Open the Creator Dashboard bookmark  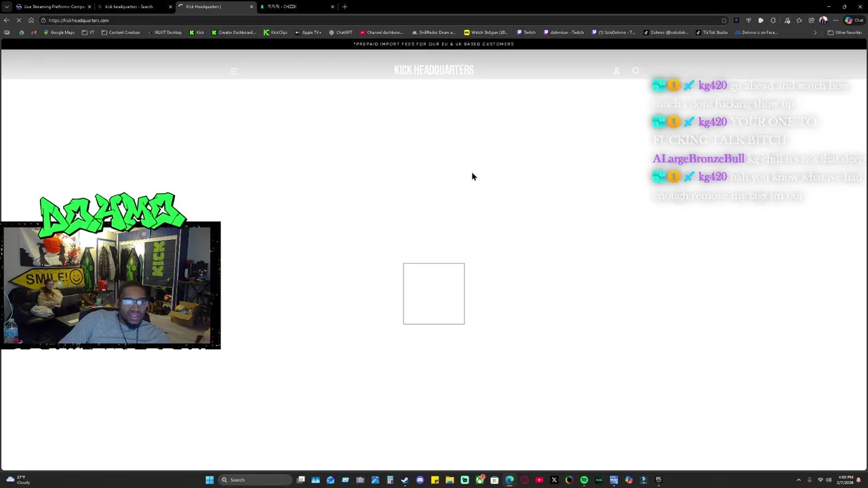click(x=234, y=33)
